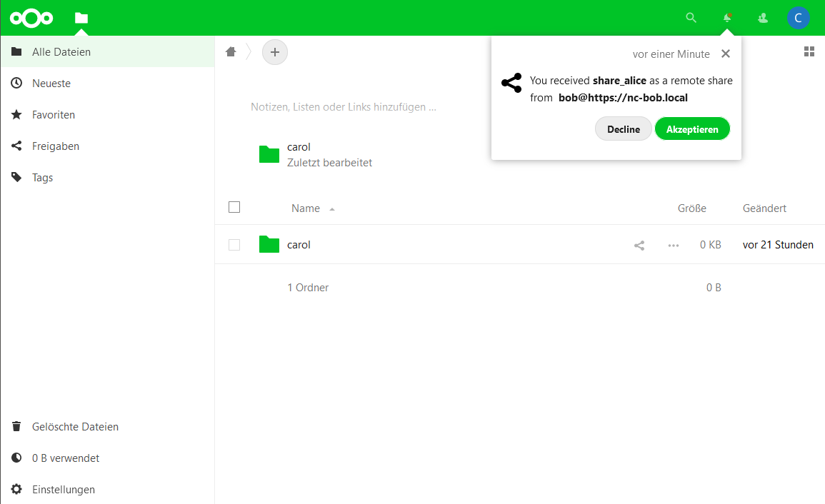Click bob@https://nc-bob.local sender
The height and width of the screenshot is (504, 825).
[x=623, y=98]
